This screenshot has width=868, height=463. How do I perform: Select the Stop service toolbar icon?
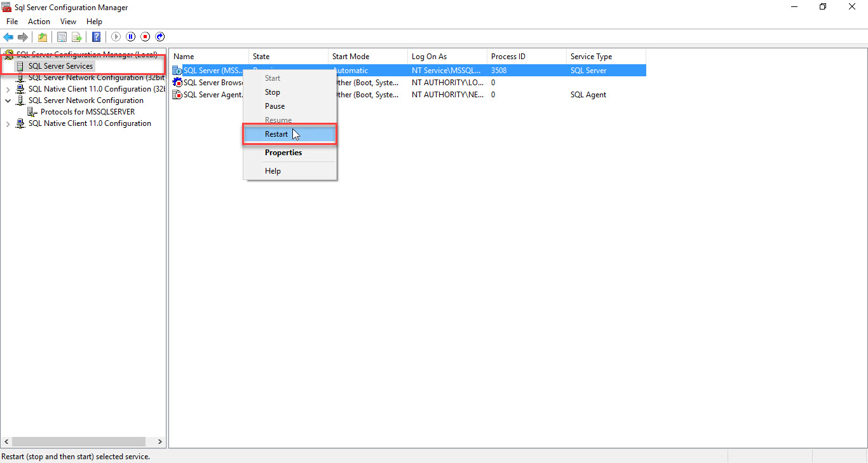click(145, 36)
